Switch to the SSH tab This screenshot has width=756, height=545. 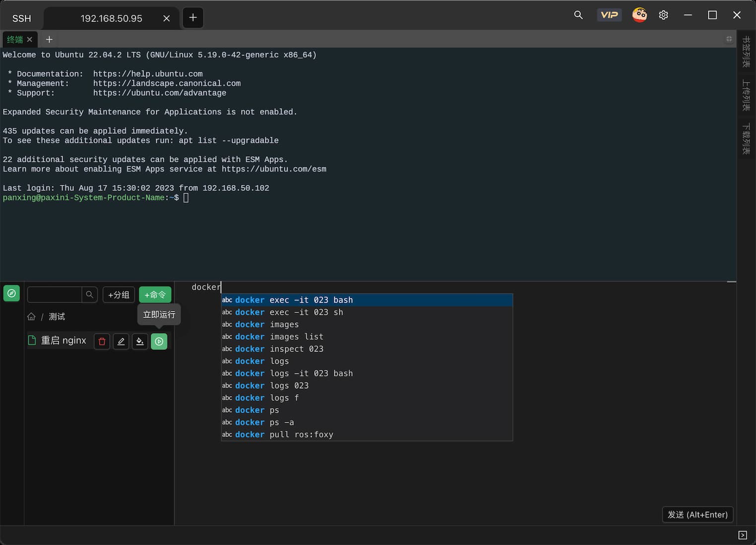22,18
